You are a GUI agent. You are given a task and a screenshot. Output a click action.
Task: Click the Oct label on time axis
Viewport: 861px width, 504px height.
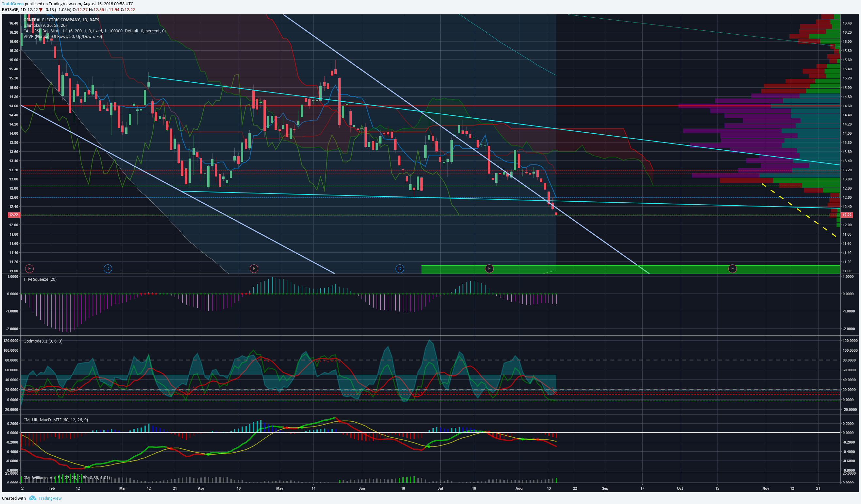(680, 488)
